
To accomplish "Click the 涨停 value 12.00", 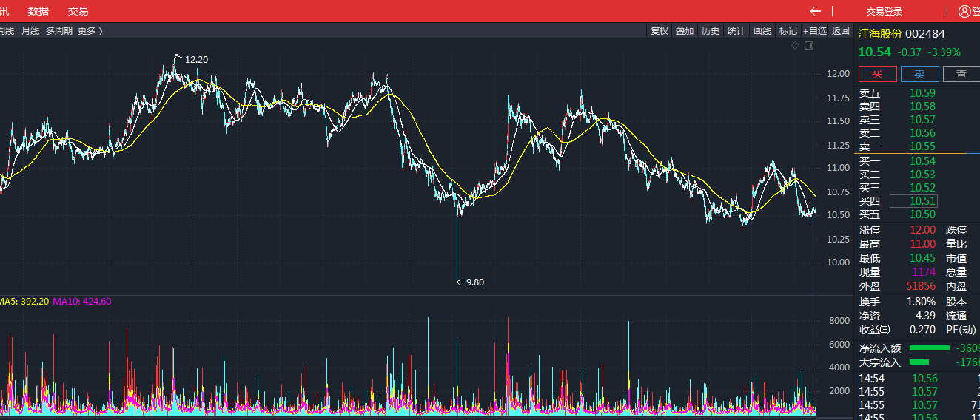I will pyautogui.click(x=923, y=230).
